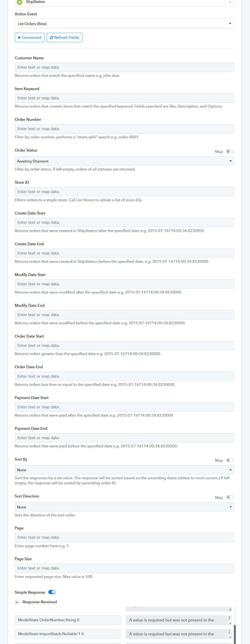
Task: Click the plug icon on Connected
Action: pos(19,38)
